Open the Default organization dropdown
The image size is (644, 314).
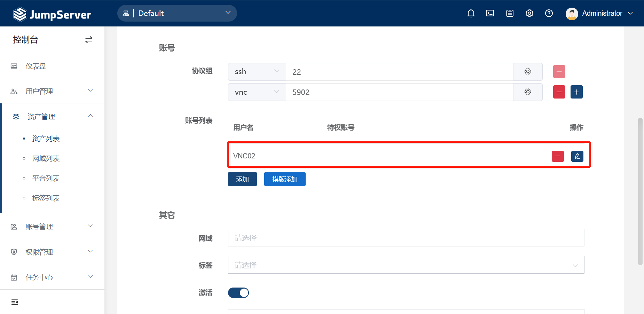point(177,13)
